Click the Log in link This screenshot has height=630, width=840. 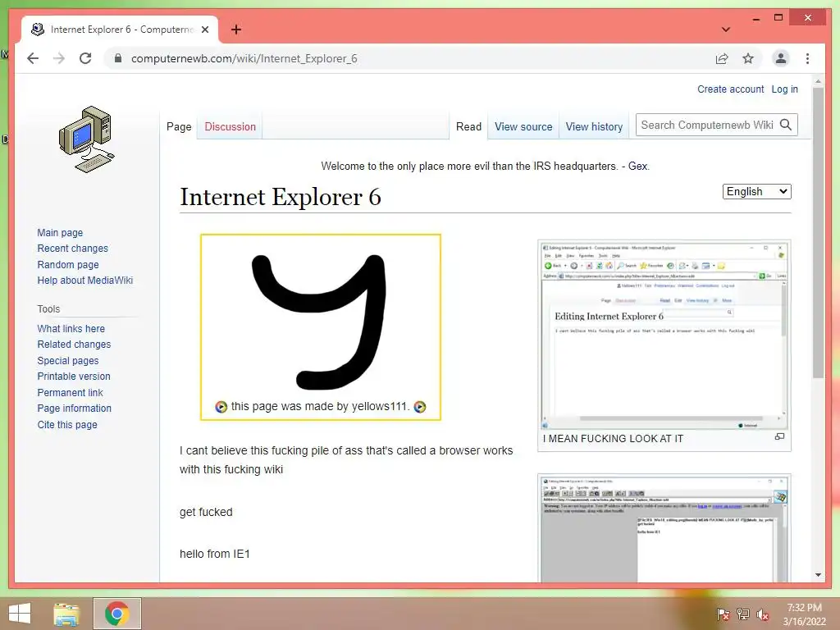pos(784,89)
